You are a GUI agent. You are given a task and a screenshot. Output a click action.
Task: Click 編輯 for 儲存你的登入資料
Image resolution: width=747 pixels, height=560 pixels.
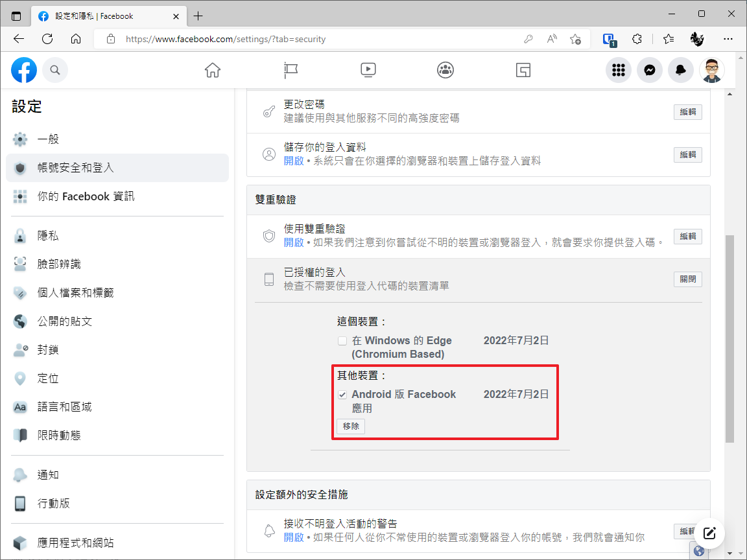coord(687,155)
